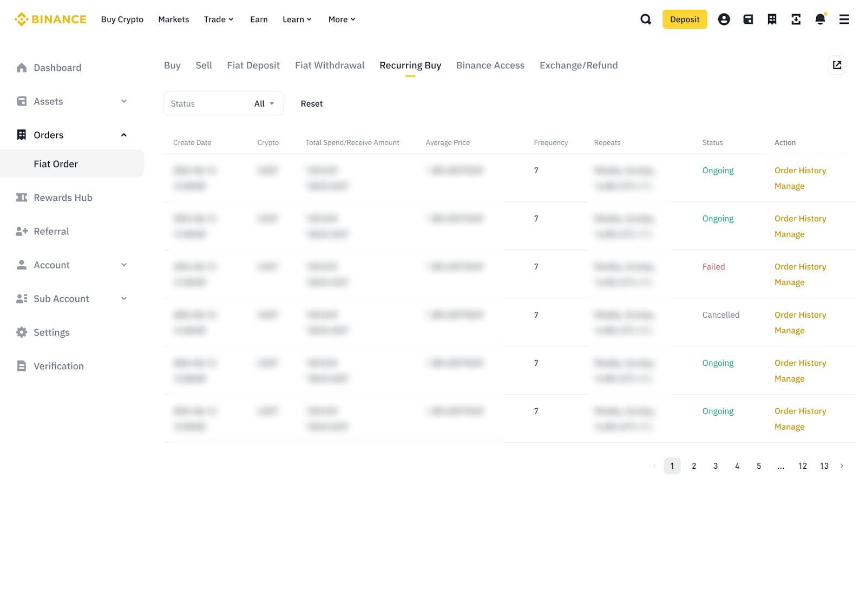Jump to last page 13
The width and height of the screenshot is (866, 616).
pos(824,466)
